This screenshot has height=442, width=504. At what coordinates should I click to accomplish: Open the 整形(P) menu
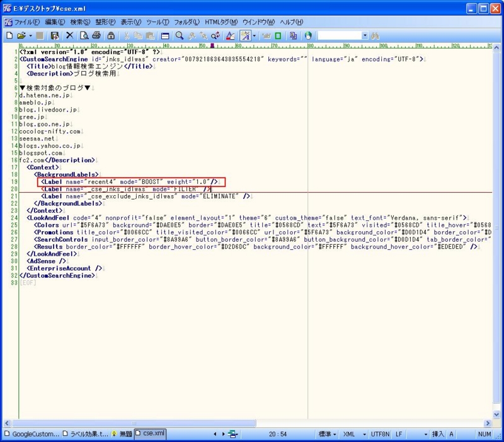point(105,22)
